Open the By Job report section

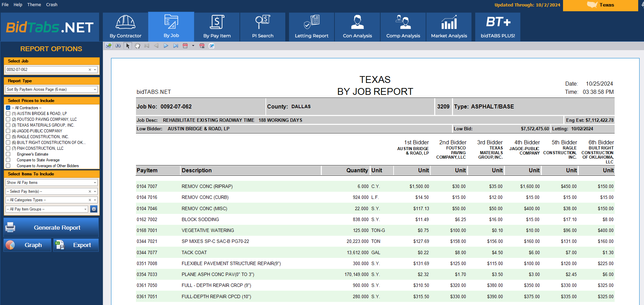[x=171, y=27]
